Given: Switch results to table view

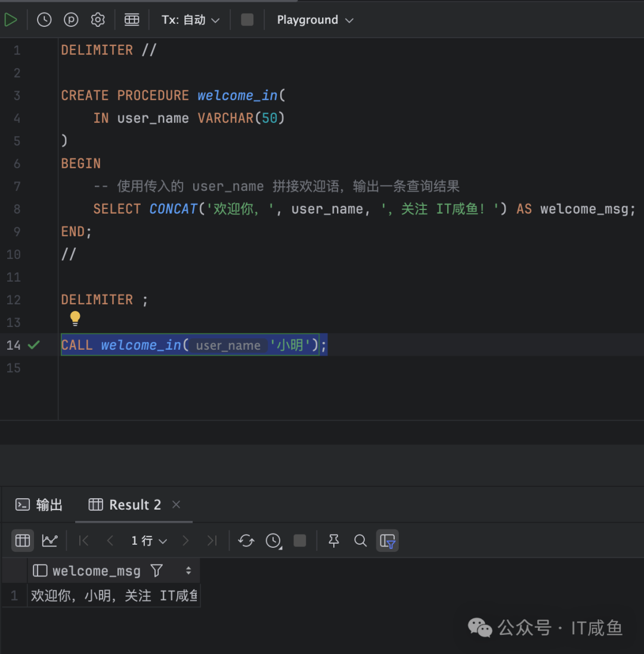Looking at the screenshot, I should coord(22,541).
